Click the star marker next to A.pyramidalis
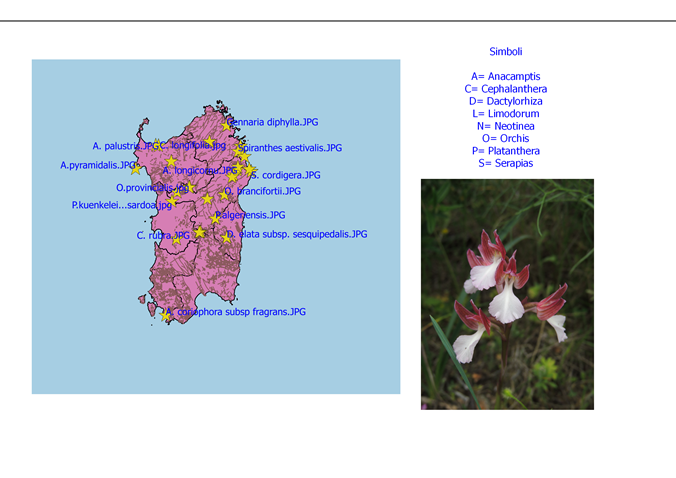The image size is (676, 478). click(136, 170)
